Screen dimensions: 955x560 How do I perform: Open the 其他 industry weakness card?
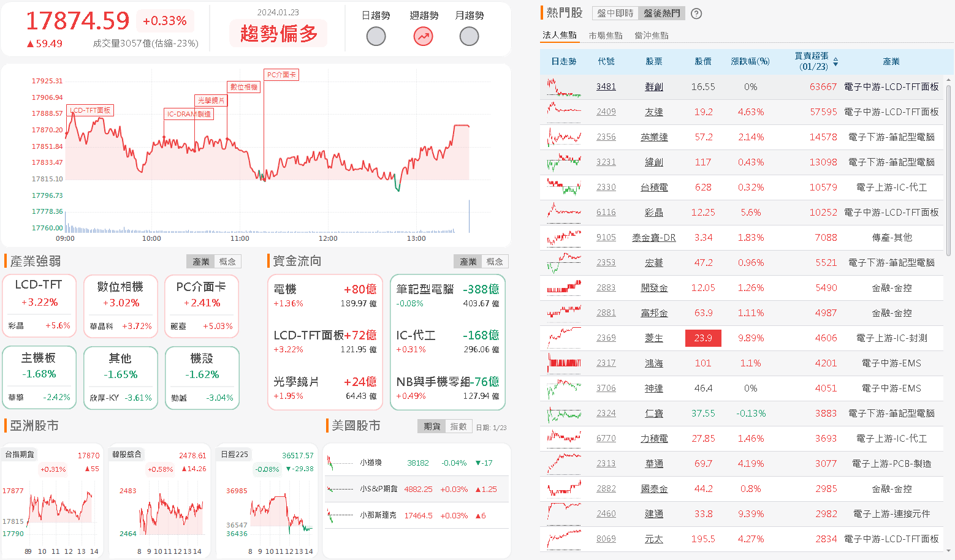point(121,377)
